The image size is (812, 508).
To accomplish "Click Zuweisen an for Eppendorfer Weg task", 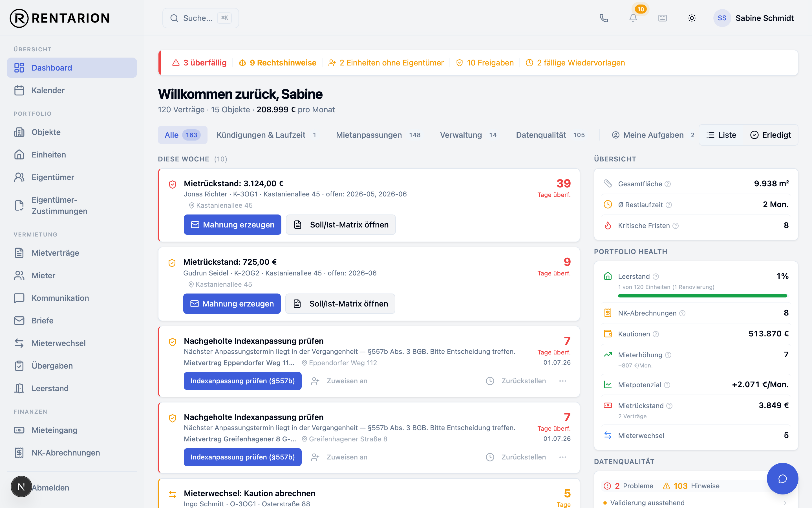I will (x=339, y=381).
